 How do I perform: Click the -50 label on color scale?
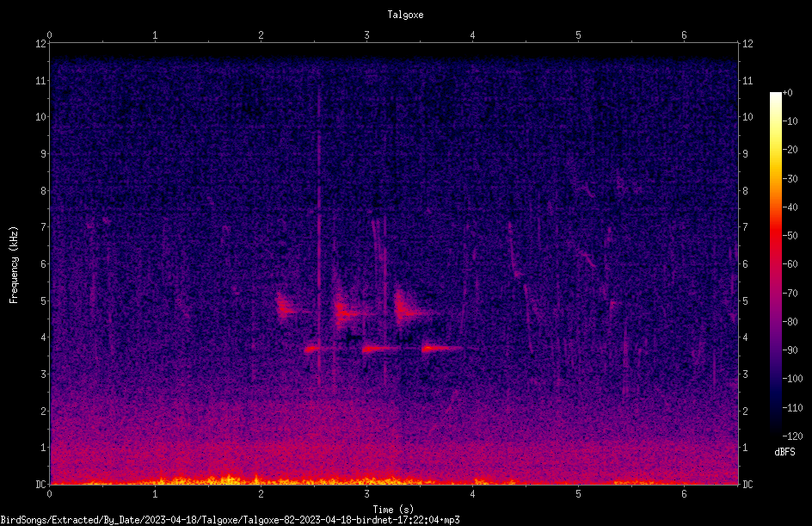coord(790,235)
